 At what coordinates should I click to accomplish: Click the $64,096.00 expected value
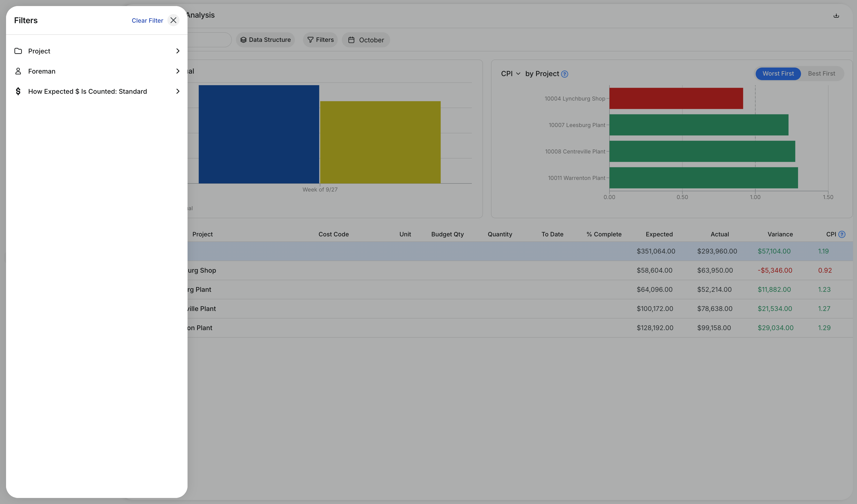(x=655, y=289)
